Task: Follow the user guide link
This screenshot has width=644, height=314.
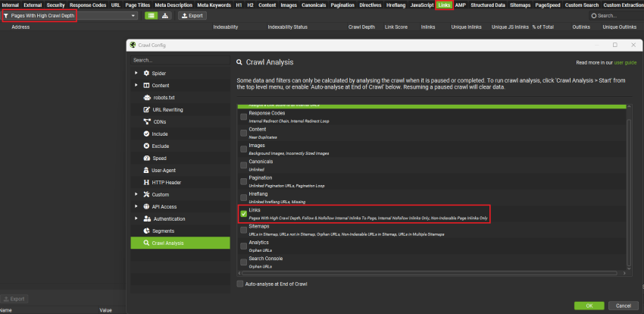Action: [x=625, y=63]
